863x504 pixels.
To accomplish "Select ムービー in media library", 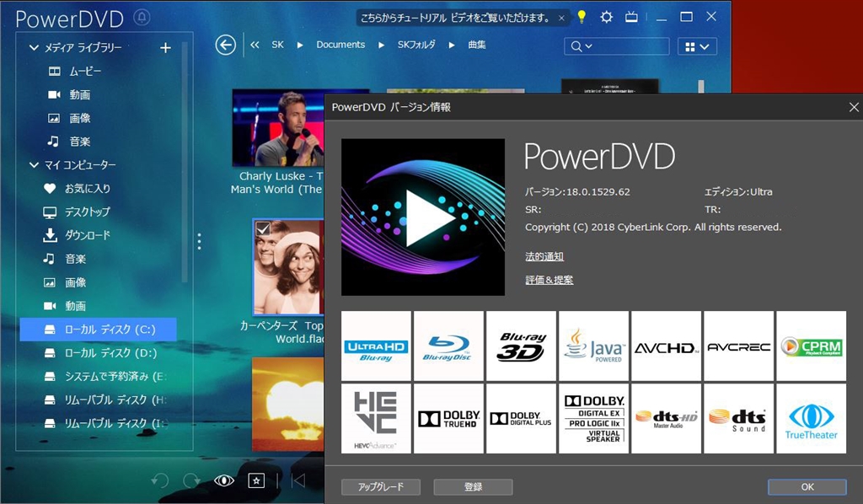I will click(x=85, y=72).
